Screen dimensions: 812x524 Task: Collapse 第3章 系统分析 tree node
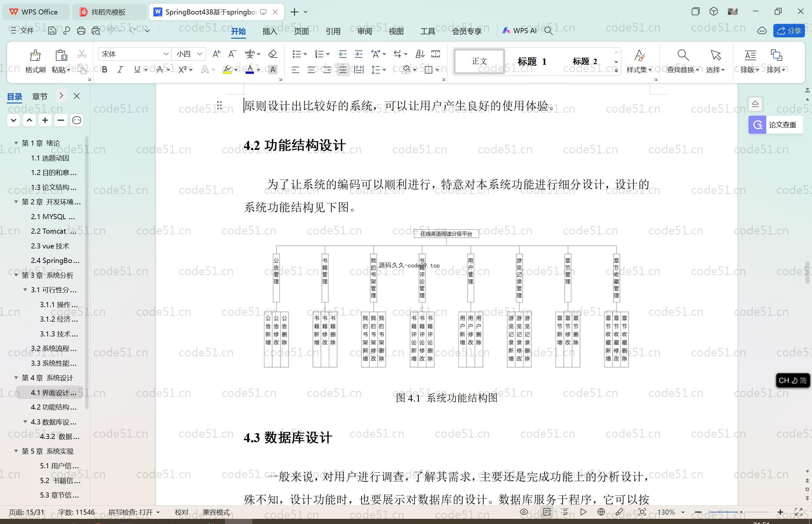click(x=16, y=275)
